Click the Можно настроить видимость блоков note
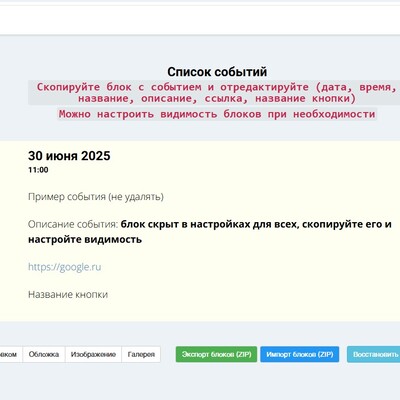Image resolution: width=400 pixels, height=400 pixels. [217, 114]
